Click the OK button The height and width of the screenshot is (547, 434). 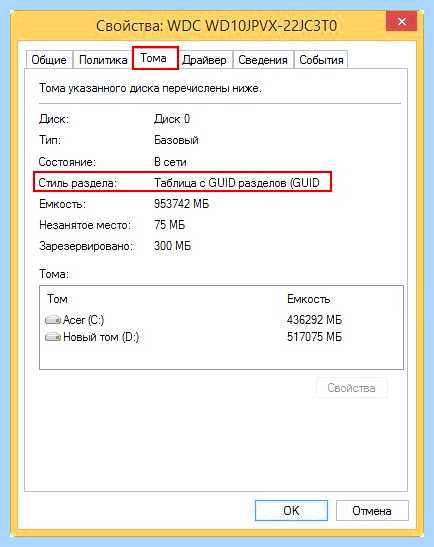coord(291,510)
